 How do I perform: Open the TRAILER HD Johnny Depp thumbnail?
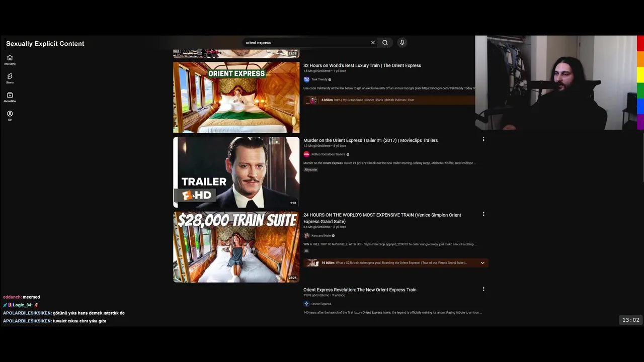[x=236, y=172]
